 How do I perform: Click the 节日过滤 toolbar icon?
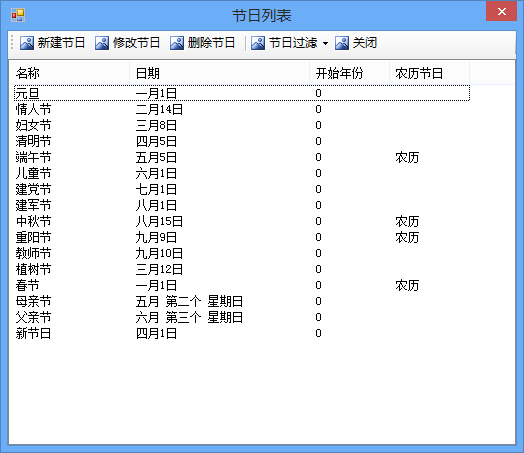click(x=258, y=43)
